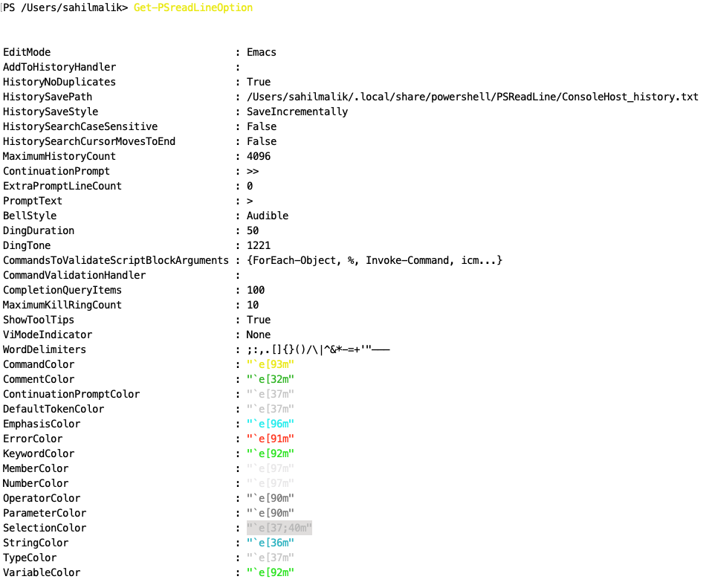Click the WordDelimiters character list

316,349
